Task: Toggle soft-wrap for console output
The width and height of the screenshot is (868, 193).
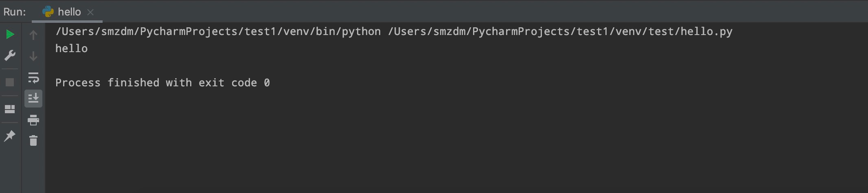Action: pyautogui.click(x=33, y=77)
